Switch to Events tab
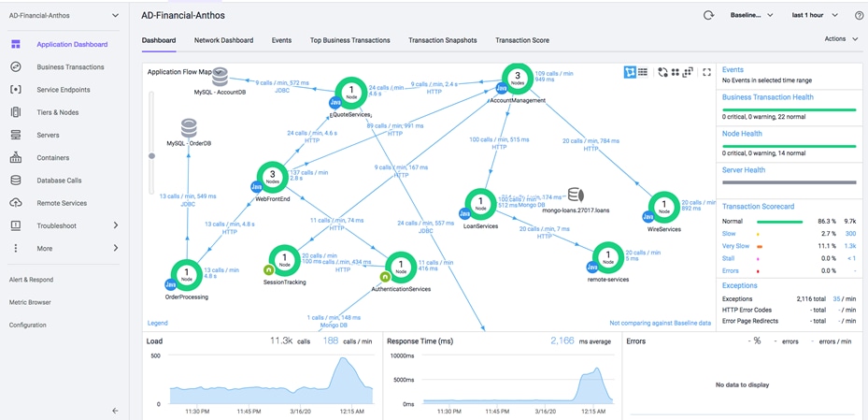 click(281, 40)
